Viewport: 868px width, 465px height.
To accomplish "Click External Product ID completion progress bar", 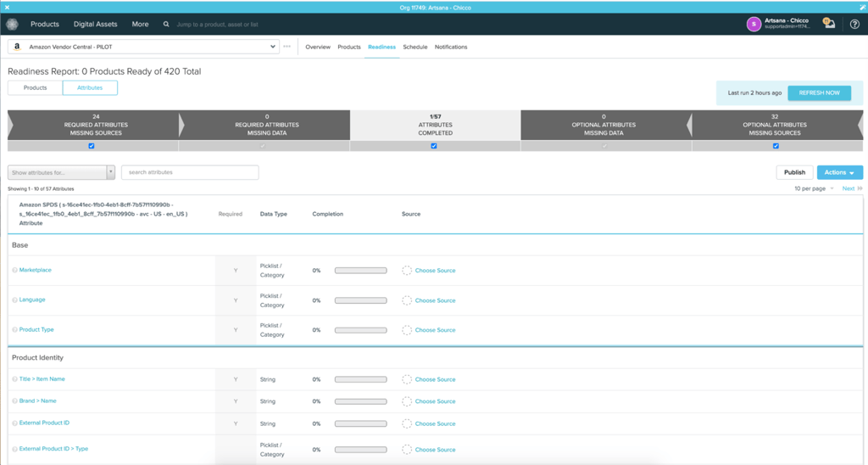I will (360, 423).
